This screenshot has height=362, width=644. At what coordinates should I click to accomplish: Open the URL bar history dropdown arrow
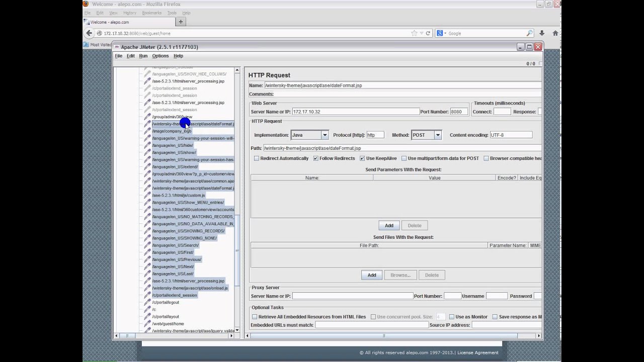(421, 33)
